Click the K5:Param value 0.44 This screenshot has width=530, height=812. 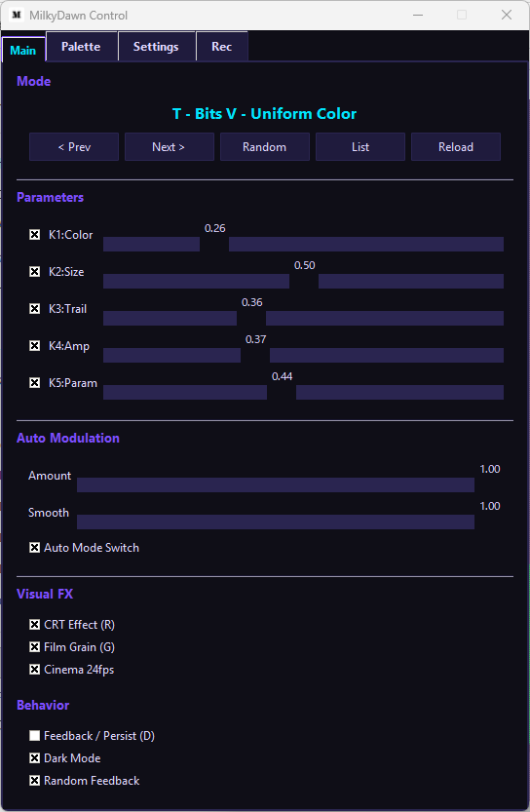283,376
